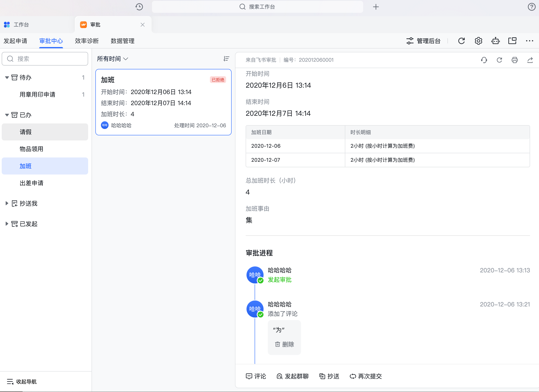Screen dimensions: 539x392
Task: Click 评论 at the bottom bar
Action: [256, 376]
